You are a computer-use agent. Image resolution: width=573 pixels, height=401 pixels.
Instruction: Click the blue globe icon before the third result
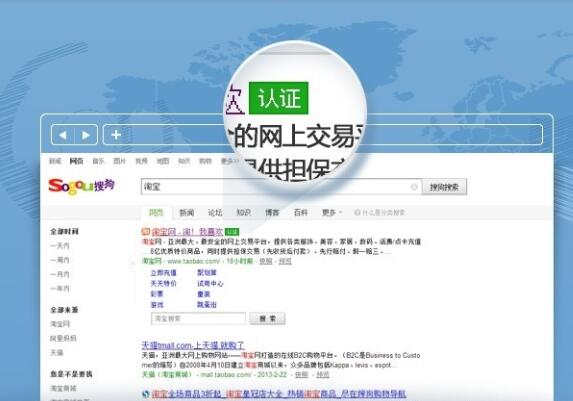(146, 394)
